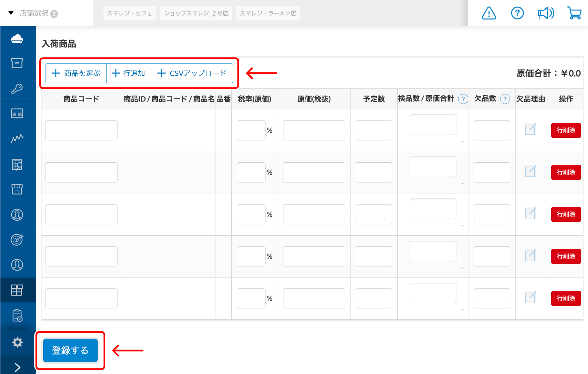Expand the sidebar with the bottom chevron
The image size is (588, 374).
[x=17, y=367]
